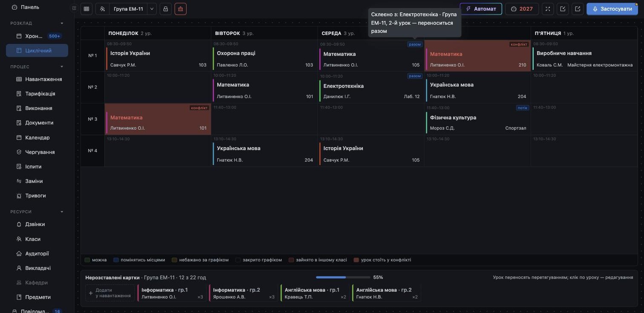Switch to Хронологічний schedule view

(37, 36)
